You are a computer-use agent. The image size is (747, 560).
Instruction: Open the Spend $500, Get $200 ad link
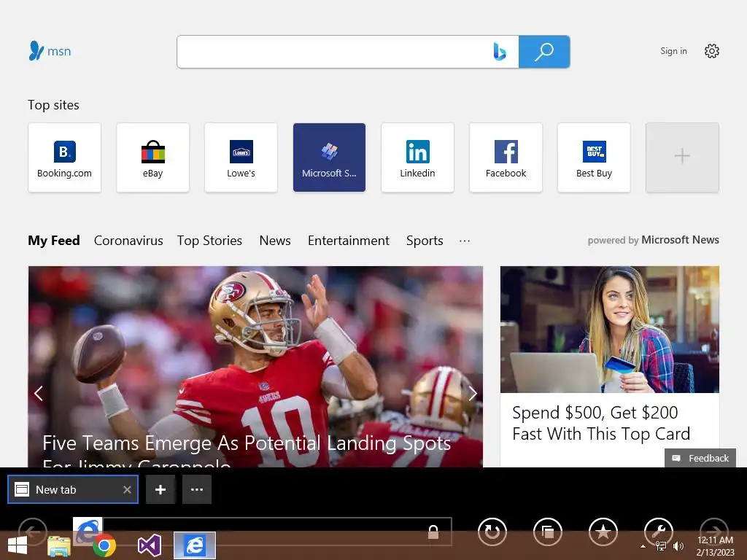(601, 424)
